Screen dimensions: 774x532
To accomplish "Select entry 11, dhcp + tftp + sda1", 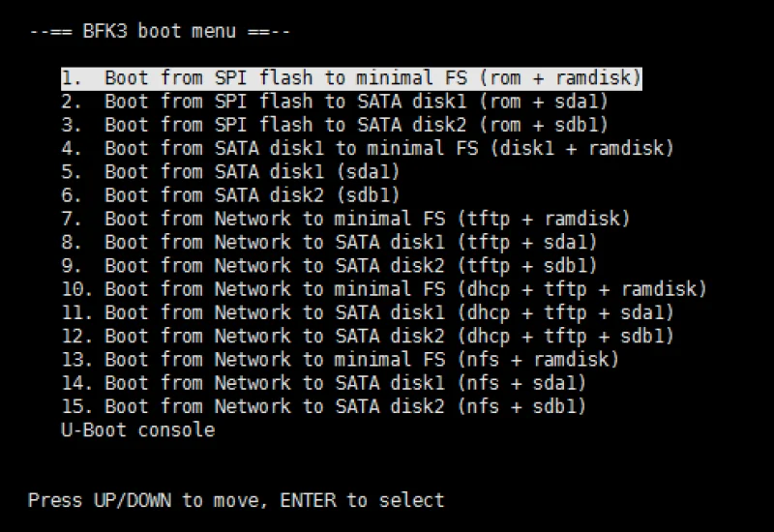I will 368,312.
